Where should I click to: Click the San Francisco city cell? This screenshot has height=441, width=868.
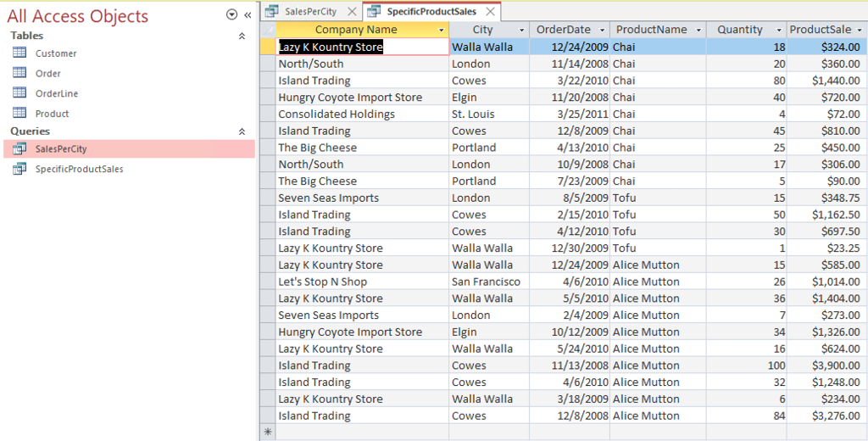pyautogui.click(x=489, y=282)
